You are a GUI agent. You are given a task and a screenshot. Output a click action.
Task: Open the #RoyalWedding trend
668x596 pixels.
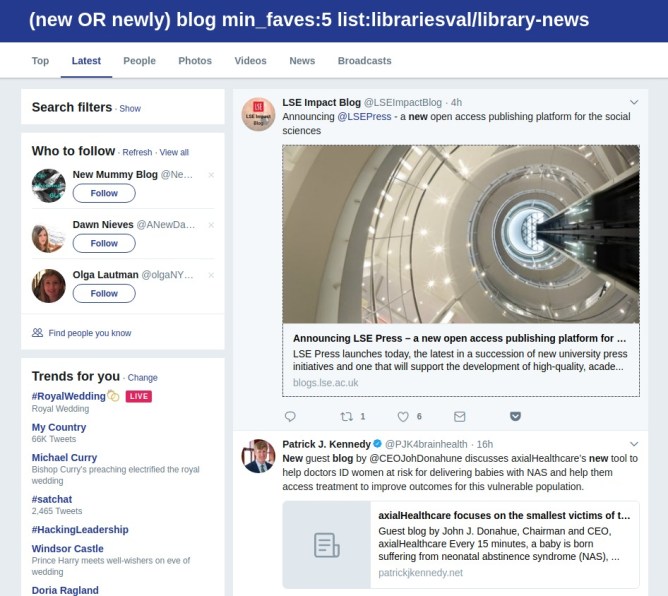tap(69, 396)
